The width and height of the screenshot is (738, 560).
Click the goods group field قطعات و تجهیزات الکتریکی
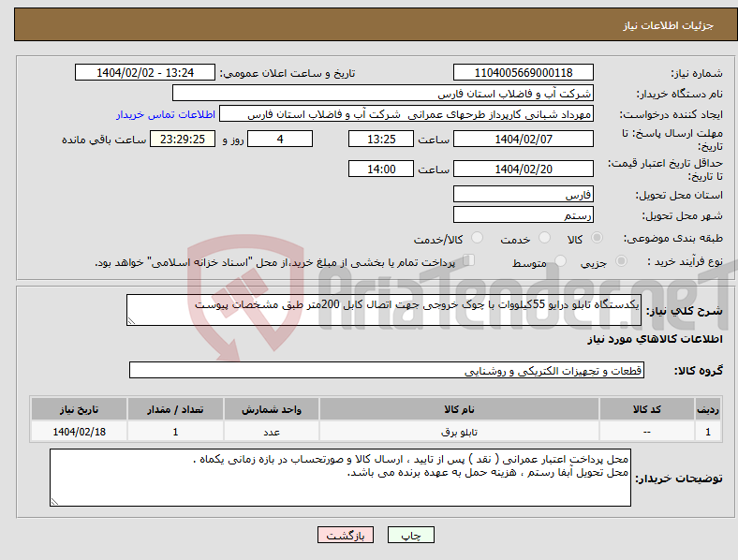(387, 370)
